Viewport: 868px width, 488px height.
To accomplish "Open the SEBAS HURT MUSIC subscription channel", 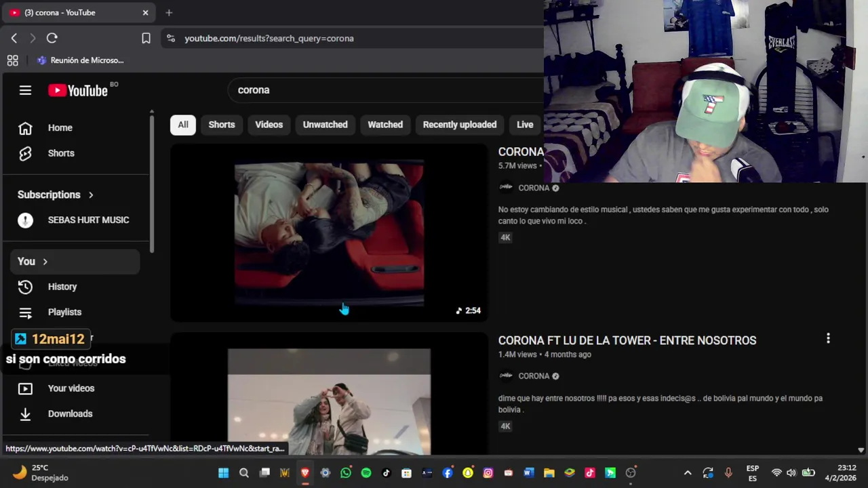I will coord(75,220).
